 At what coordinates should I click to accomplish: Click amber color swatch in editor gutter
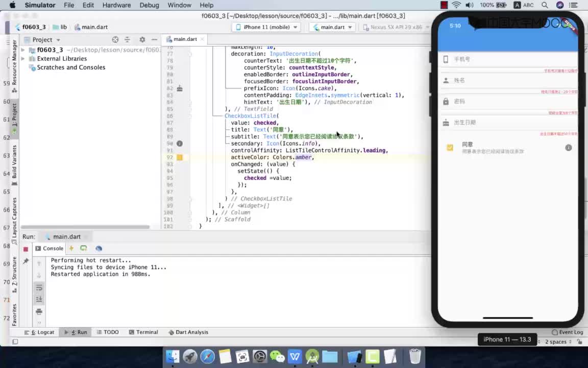(x=180, y=157)
